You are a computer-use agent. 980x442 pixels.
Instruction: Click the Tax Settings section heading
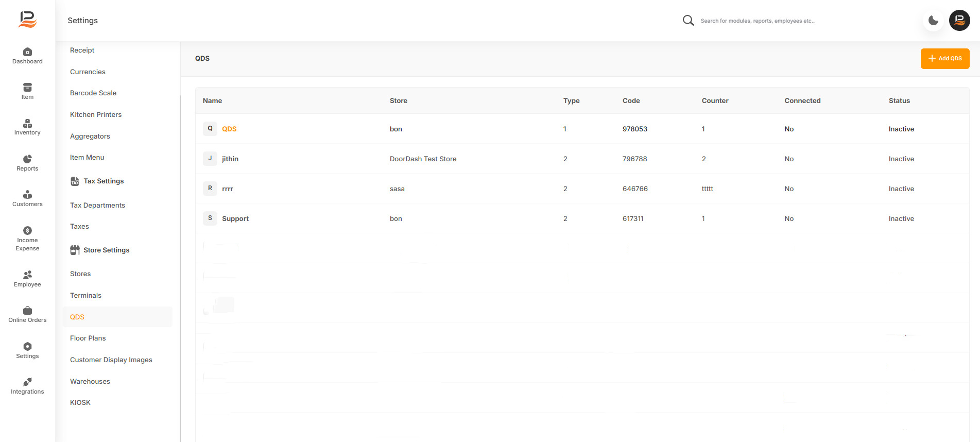click(104, 181)
